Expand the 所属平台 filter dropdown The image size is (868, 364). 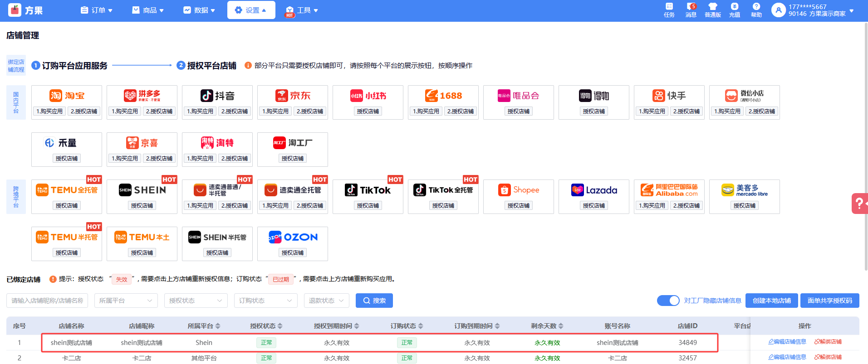(x=126, y=301)
